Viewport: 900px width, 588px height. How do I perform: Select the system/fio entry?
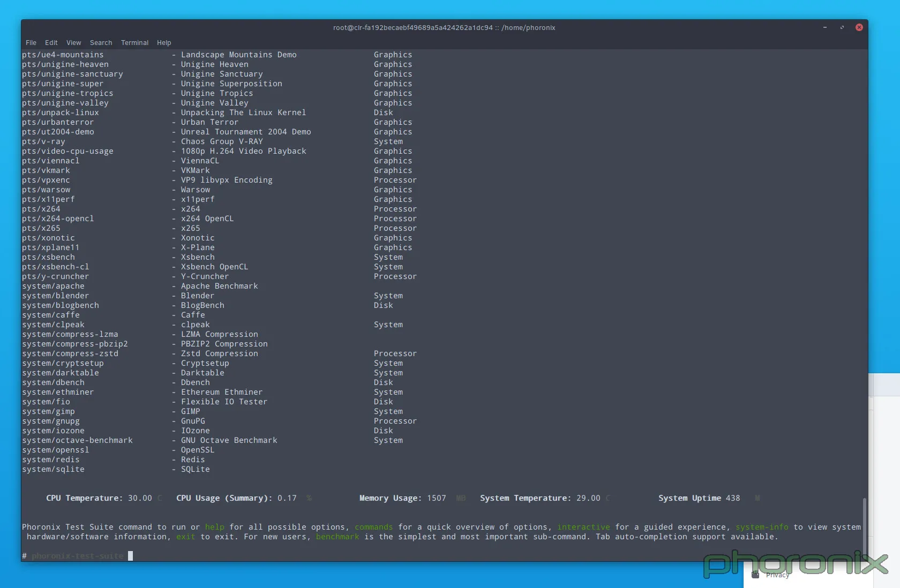coord(46,402)
